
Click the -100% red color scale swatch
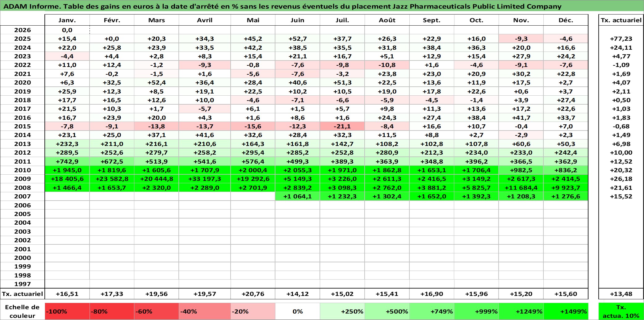(67, 311)
